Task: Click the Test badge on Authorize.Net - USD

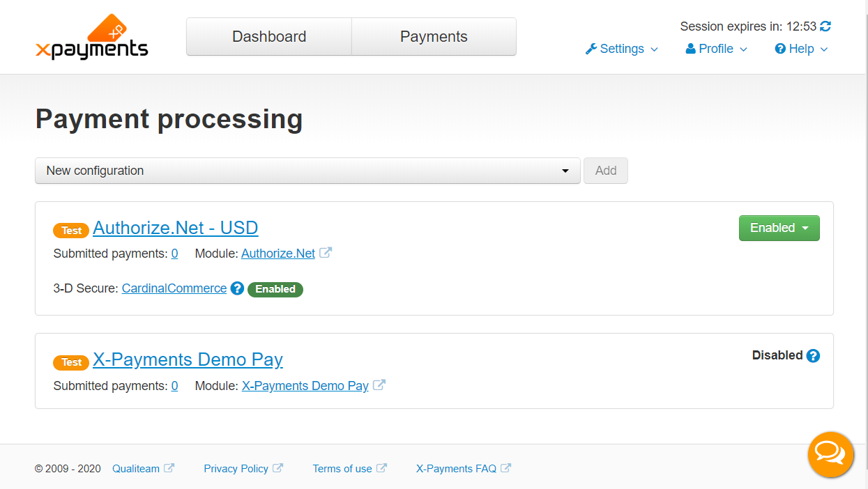Action: 71,231
